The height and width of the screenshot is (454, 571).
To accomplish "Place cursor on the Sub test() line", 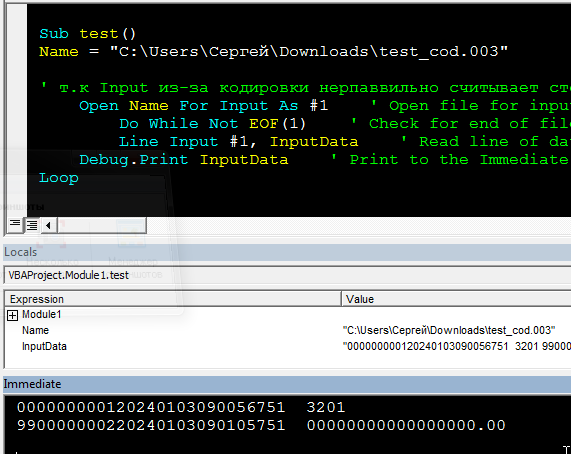I will pyautogui.click(x=87, y=33).
